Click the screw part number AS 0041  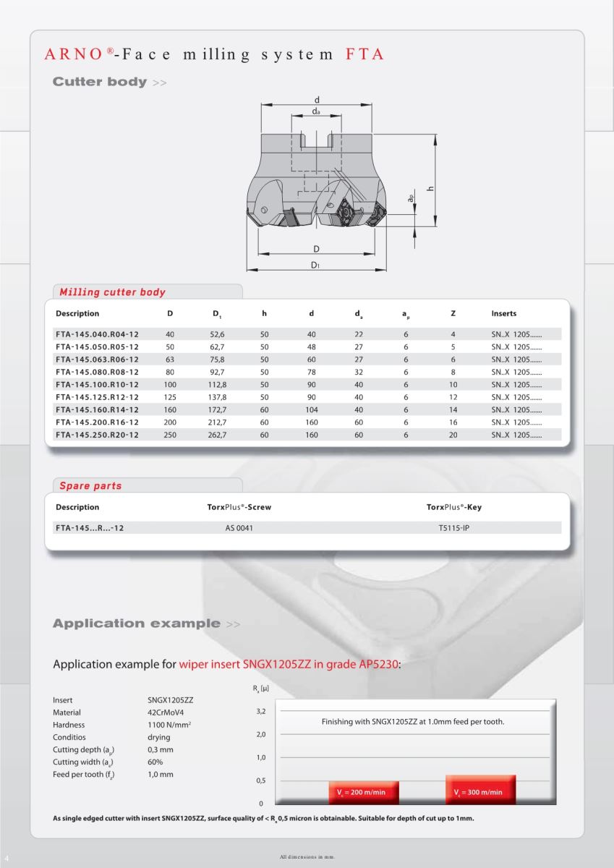coord(239,528)
